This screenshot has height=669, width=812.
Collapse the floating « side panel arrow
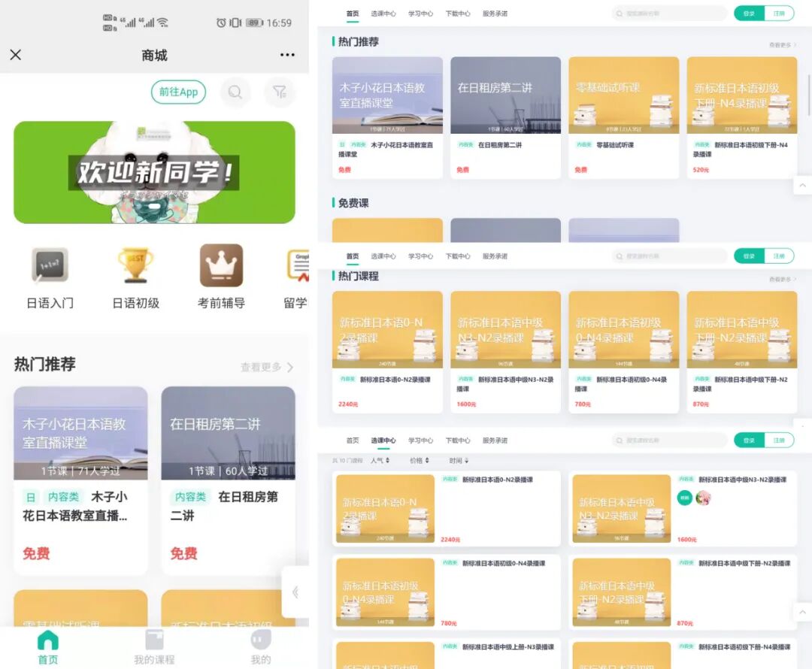click(x=295, y=592)
